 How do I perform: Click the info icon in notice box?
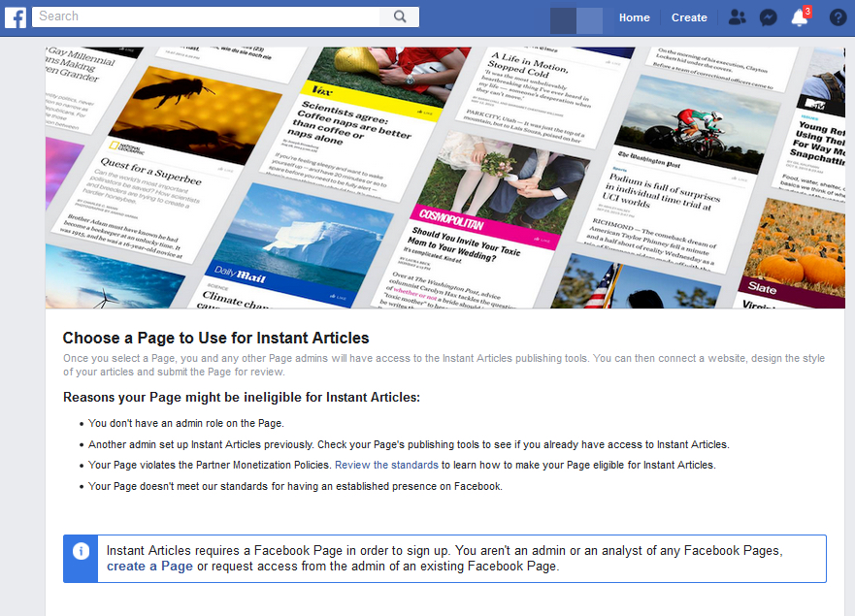tap(81, 551)
